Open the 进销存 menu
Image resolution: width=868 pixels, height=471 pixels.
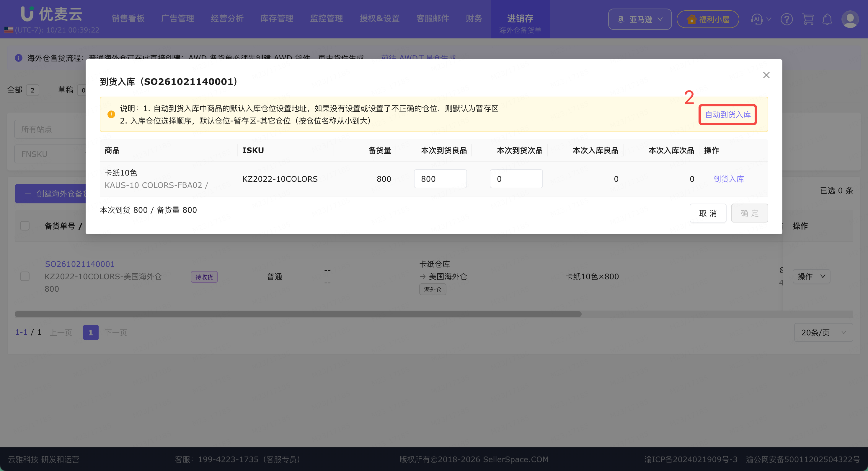click(520, 19)
